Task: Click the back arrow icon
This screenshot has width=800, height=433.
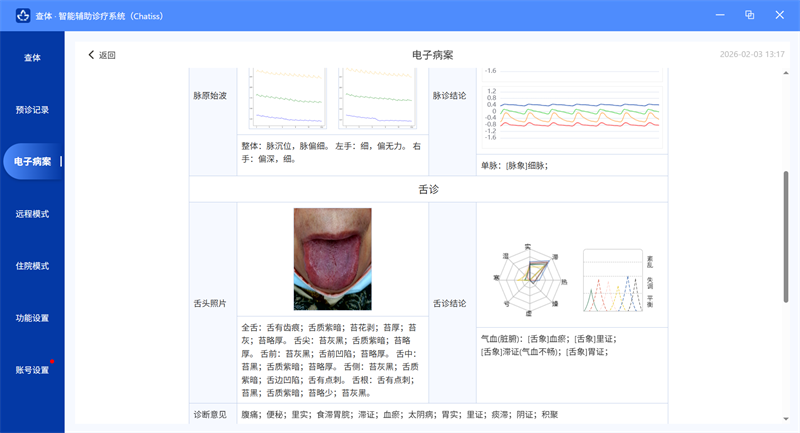Action: (x=92, y=55)
